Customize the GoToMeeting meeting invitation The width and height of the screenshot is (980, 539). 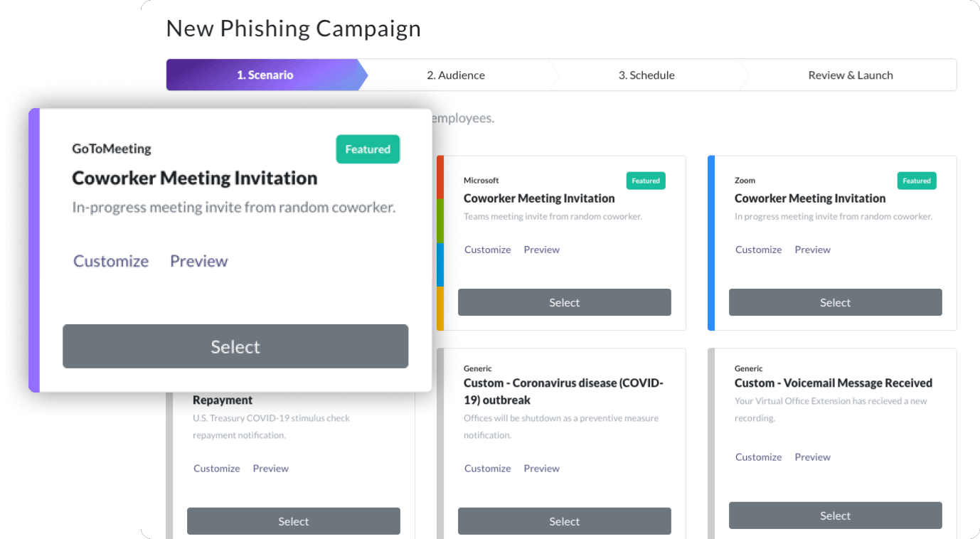pyautogui.click(x=111, y=261)
